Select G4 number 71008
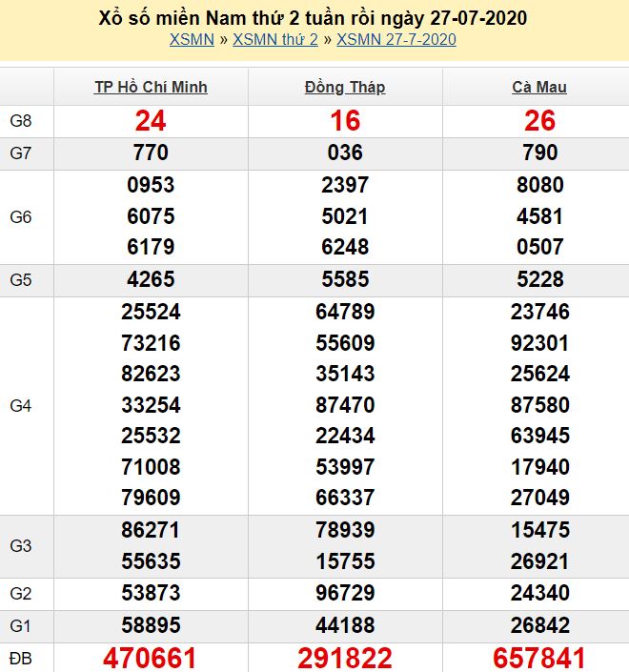Viewport: 629px width, 672px height. tap(151, 467)
